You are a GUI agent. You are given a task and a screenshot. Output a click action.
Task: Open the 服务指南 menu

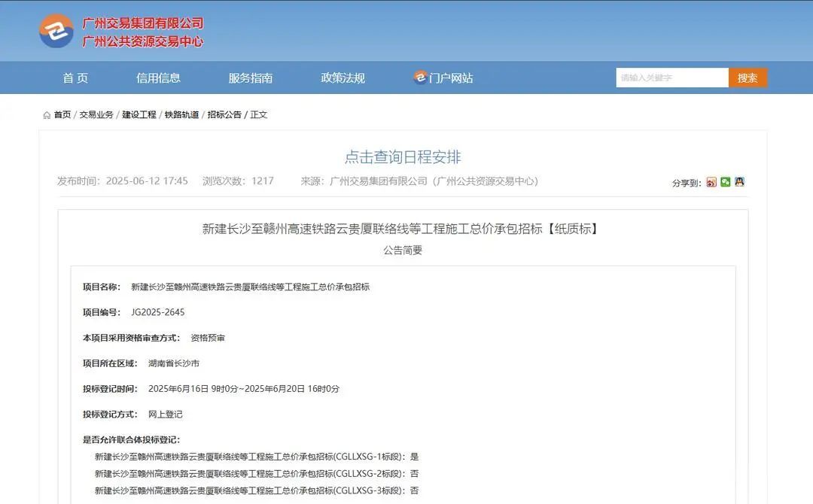(249, 77)
